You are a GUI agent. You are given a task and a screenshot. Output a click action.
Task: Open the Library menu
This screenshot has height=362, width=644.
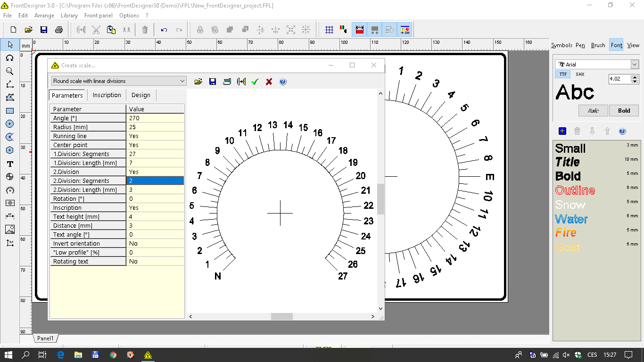click(x=69, y=16)
